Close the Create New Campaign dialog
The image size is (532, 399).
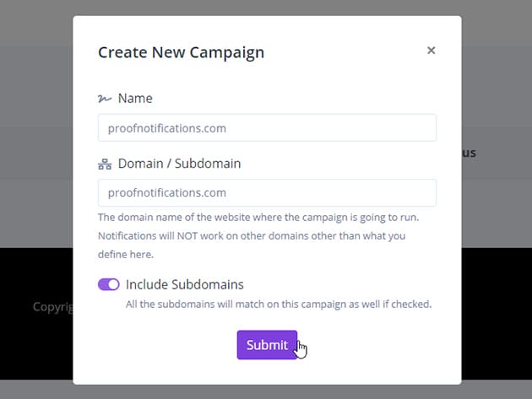pos(431,51)
